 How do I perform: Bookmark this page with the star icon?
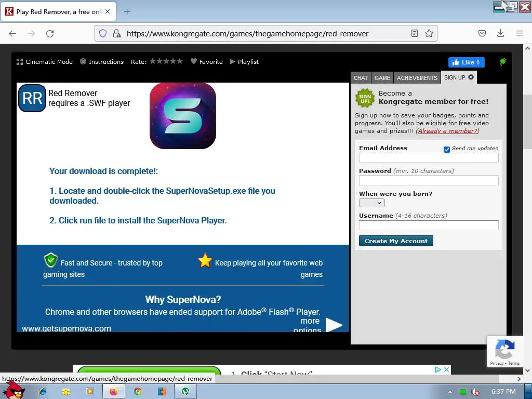(429, 33)
